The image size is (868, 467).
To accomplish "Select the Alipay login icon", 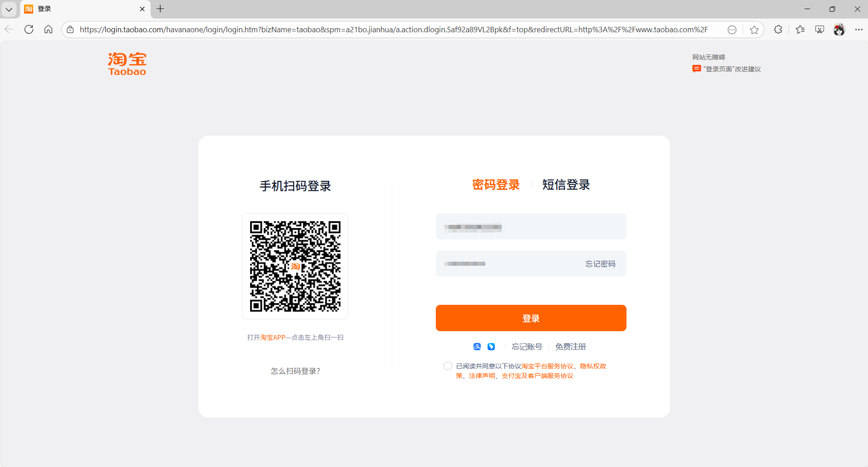I will coord(476,346).
